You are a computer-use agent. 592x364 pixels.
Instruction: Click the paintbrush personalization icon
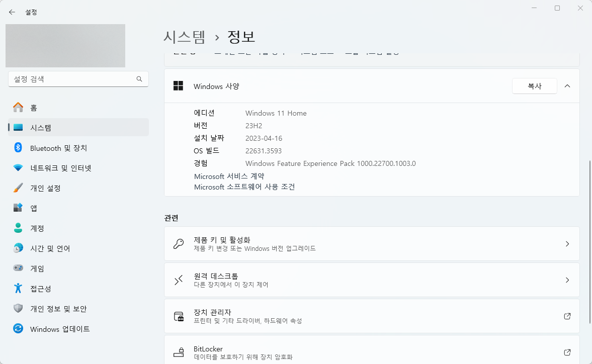(x=18, y=188)
